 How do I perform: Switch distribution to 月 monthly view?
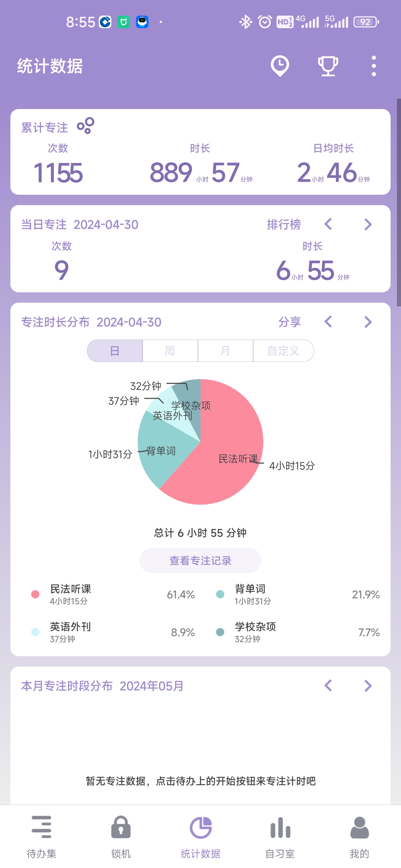[225, 351]
